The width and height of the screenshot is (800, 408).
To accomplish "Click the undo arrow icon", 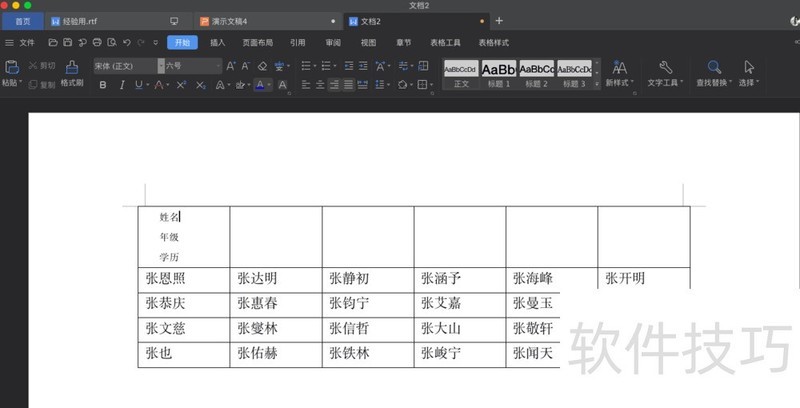I will pyautogui.click(x=126, y=43).
